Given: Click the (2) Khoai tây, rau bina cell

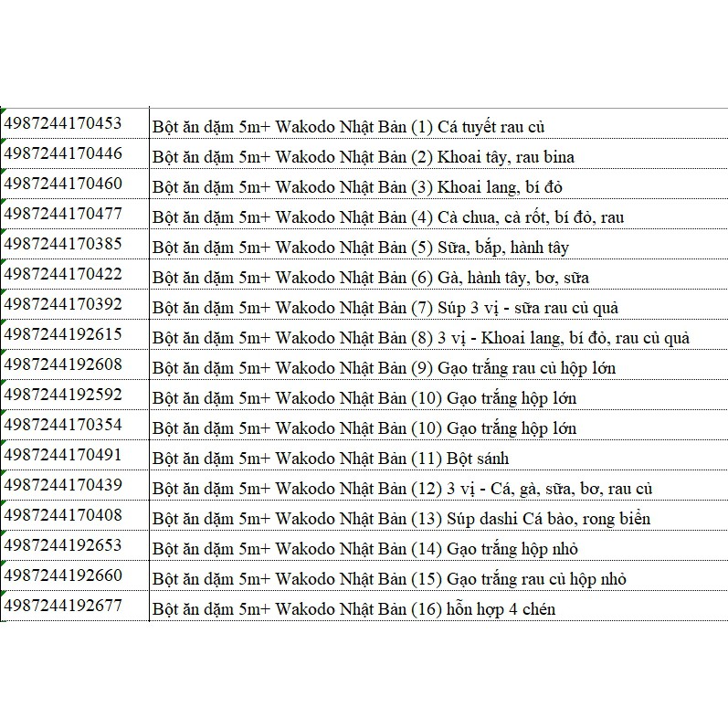Looking at the screenshot, I should (x=438, y=153).
